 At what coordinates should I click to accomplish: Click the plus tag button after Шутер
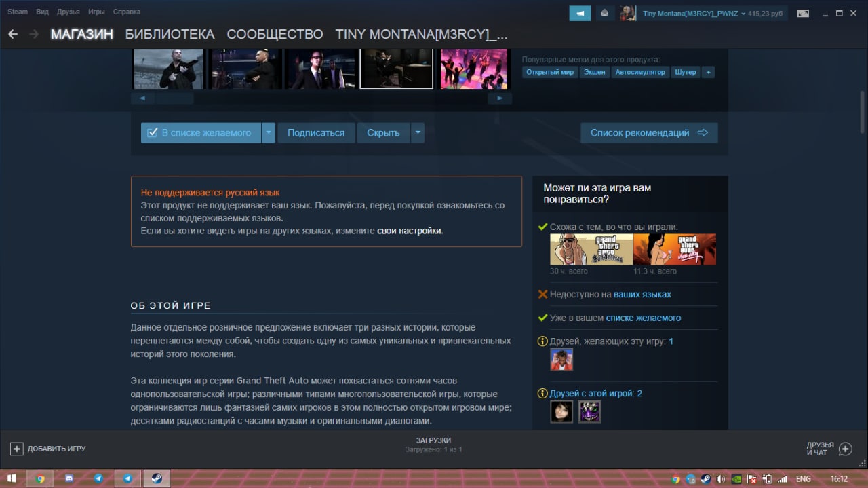(x=708, y=72)
